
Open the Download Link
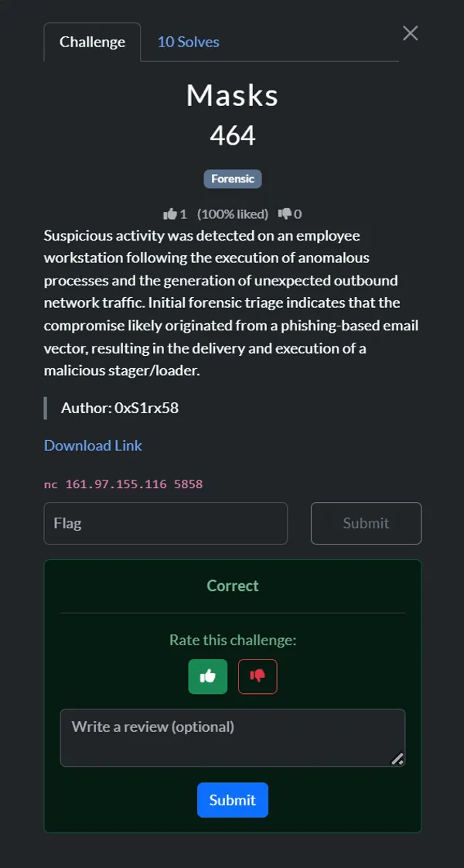coord(93,446)
